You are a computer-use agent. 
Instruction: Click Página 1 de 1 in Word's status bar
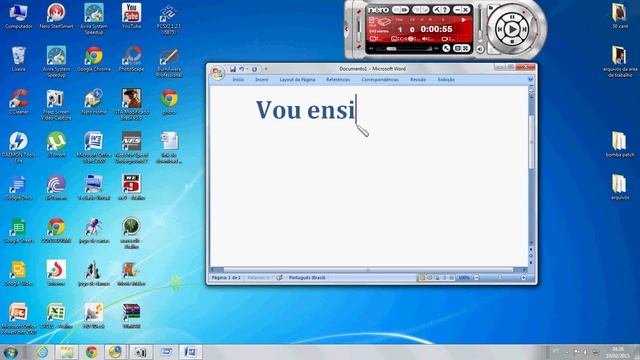tap(226, 278)
